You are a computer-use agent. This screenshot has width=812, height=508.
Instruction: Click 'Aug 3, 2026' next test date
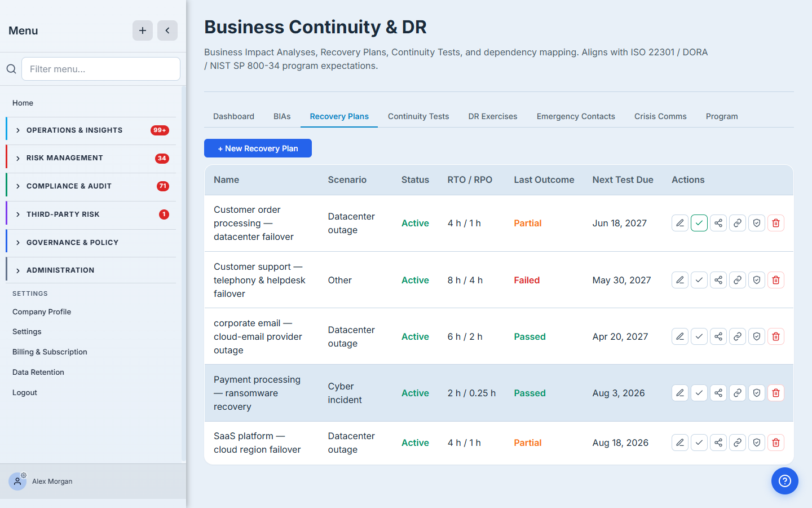619,393
